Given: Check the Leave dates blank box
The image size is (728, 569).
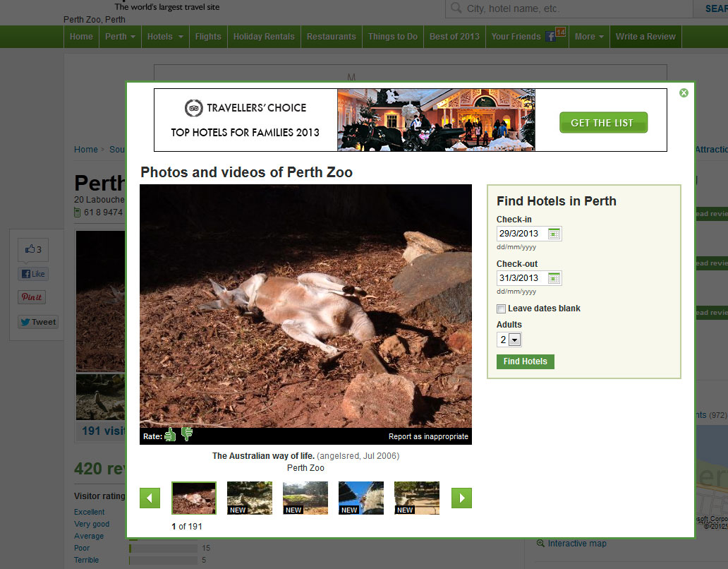Looking at the screenshot, I should pos(502,309).
